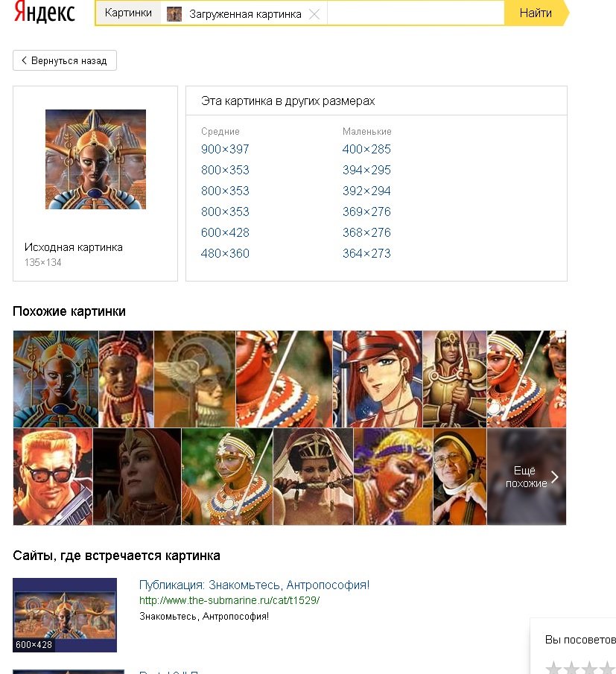
Task: Show more similar images via Ещё похожие
Action: coord(527,477)
